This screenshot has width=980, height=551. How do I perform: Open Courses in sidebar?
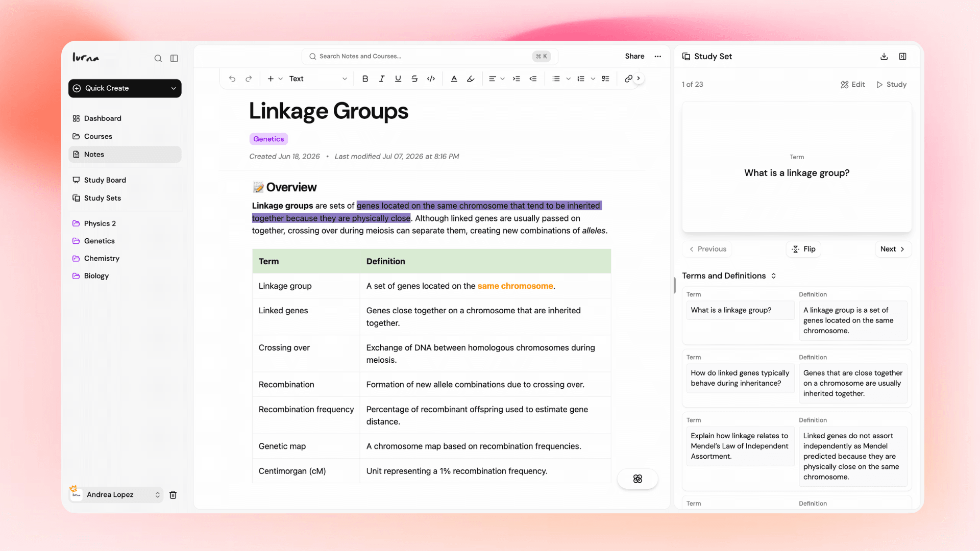coord(125,136)
